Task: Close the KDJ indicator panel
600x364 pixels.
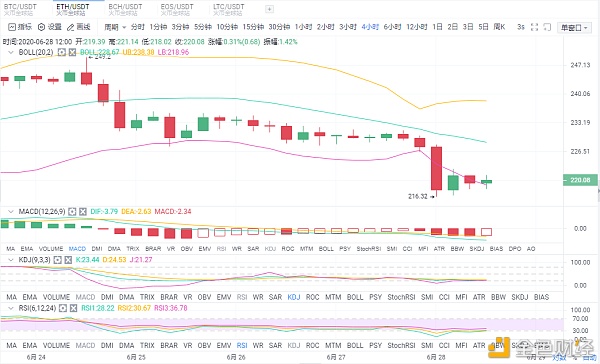Action: [x=68, y=260]
